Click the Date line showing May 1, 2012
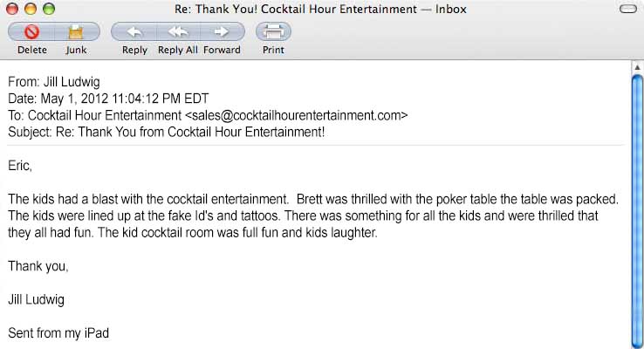The height and width of the screenshot is (349, 644). (108, 99)
